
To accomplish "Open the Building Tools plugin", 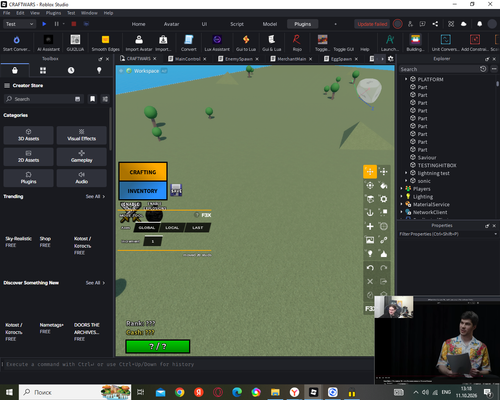I will [x=415, y=43].
